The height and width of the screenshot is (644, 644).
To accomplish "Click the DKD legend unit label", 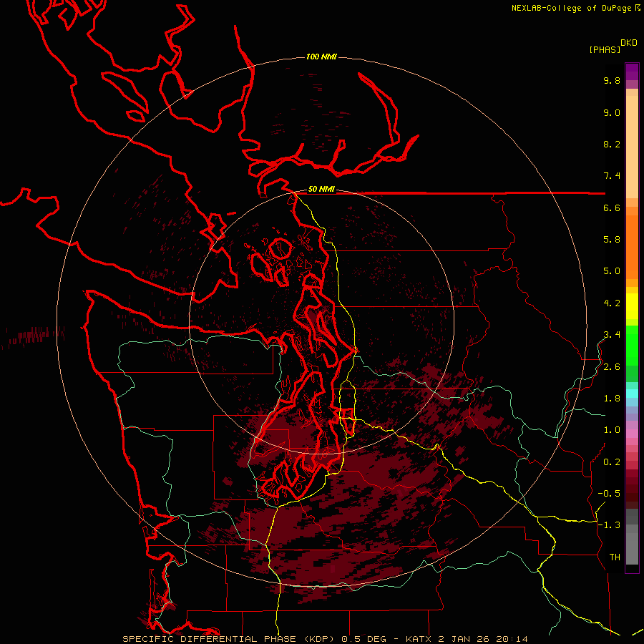I will [x=629, y=43].
